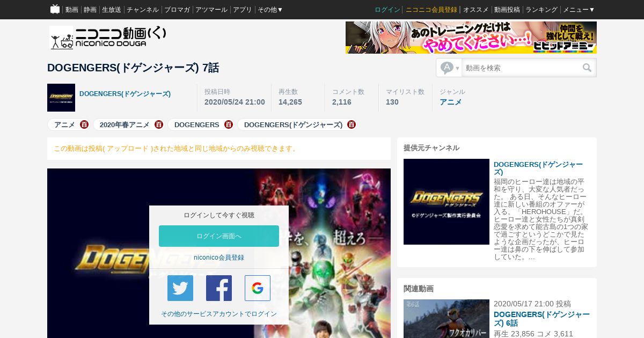Click the Niconico TV icon in top bar
Image resolution: width=644 pixels, height=338 pixels.
pos(55,9)
